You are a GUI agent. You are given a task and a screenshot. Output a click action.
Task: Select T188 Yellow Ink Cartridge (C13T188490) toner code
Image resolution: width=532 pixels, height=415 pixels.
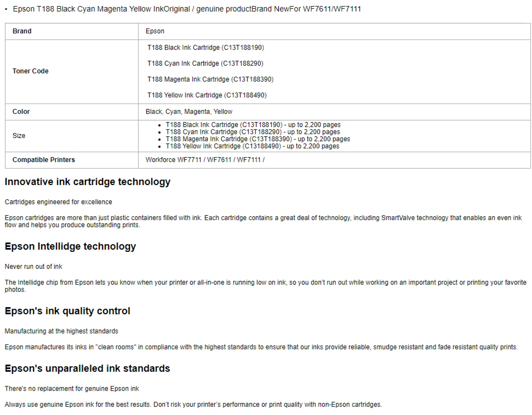[x=207, y=95]
